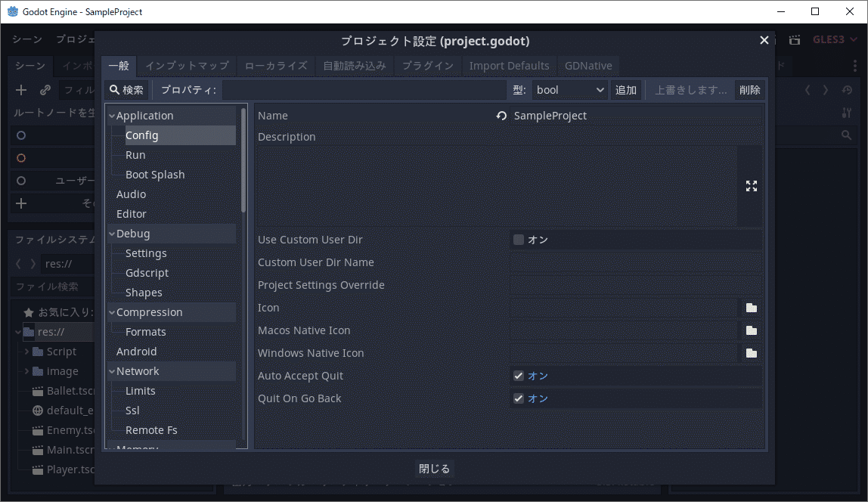
Task: Click the 追加 add button
Action: coord(626,90)
